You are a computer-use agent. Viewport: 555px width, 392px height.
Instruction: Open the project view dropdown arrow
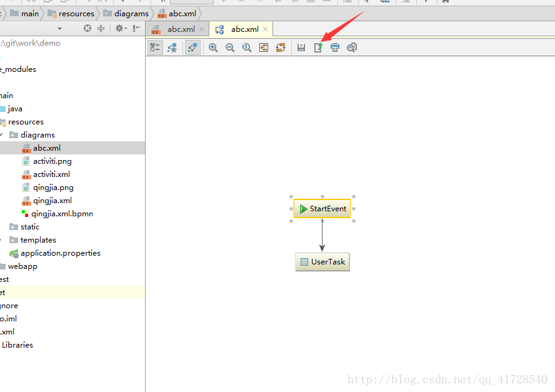59,29
